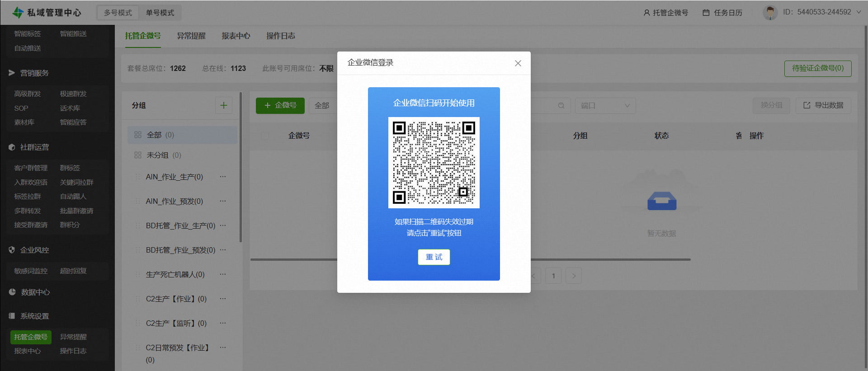Click the 数据中心 pie chart icon
This screenshot has height=371, width=868.
tap(12, 292)
